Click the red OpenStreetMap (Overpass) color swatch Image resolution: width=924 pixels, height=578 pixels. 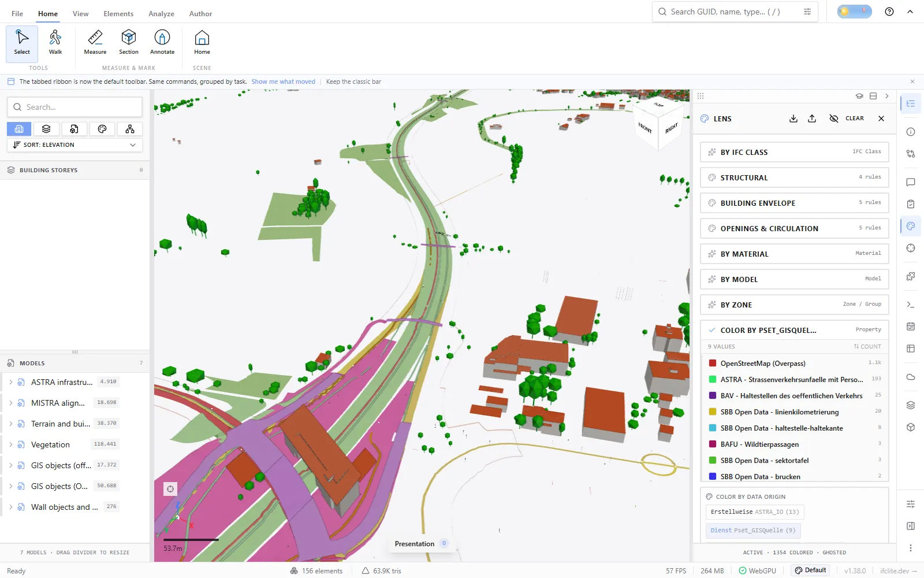tap(713, 363)
